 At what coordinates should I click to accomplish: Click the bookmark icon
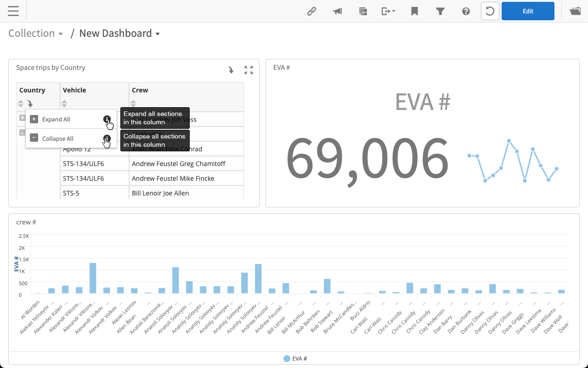(414, 11)
